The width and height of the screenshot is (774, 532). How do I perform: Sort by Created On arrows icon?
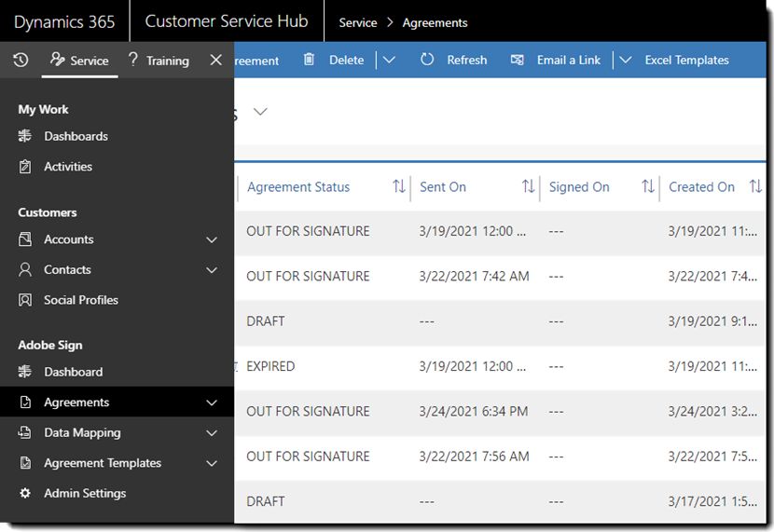[x=755, y=186]
